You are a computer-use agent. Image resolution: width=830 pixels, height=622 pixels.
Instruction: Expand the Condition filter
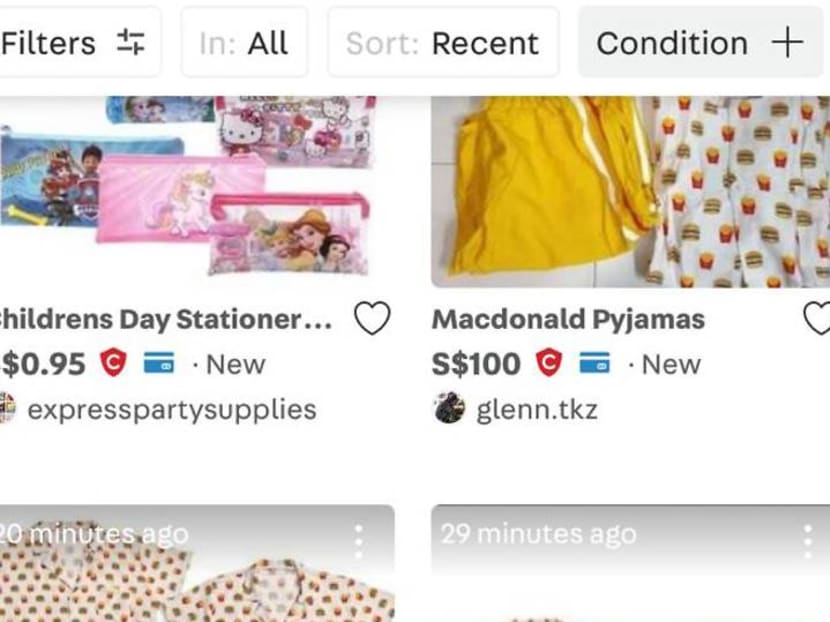699,43
